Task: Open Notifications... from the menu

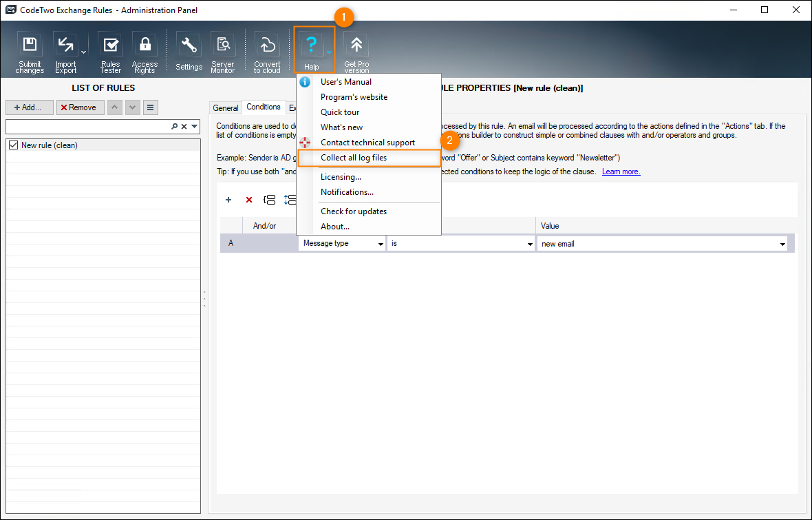Action: click(x=347, y=192)
